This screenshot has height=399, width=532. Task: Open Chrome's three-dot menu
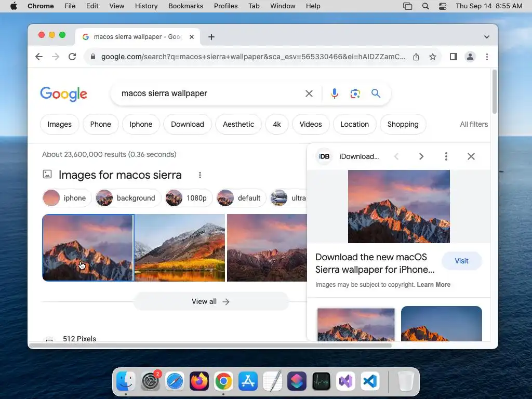(487, 57)
